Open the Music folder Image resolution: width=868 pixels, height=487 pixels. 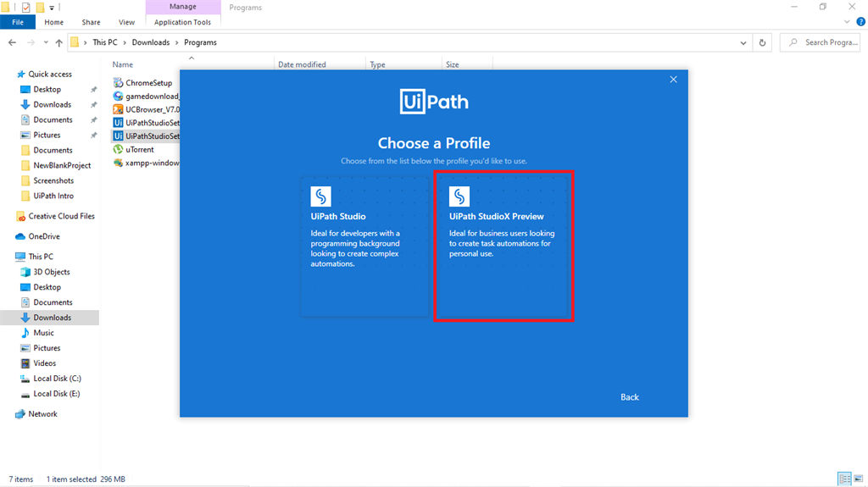point(43,333)
